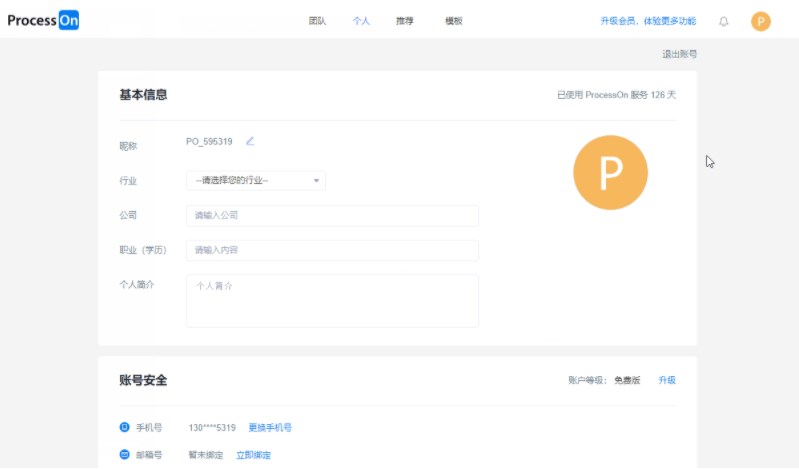This screenshot has height=469, width=799.
Task: Click the 暂未绑定 email status text
Action: tap(206, 455)
